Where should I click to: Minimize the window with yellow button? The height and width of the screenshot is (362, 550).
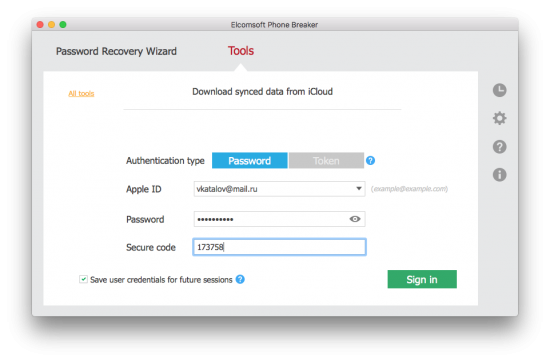[x=52, y=25]
